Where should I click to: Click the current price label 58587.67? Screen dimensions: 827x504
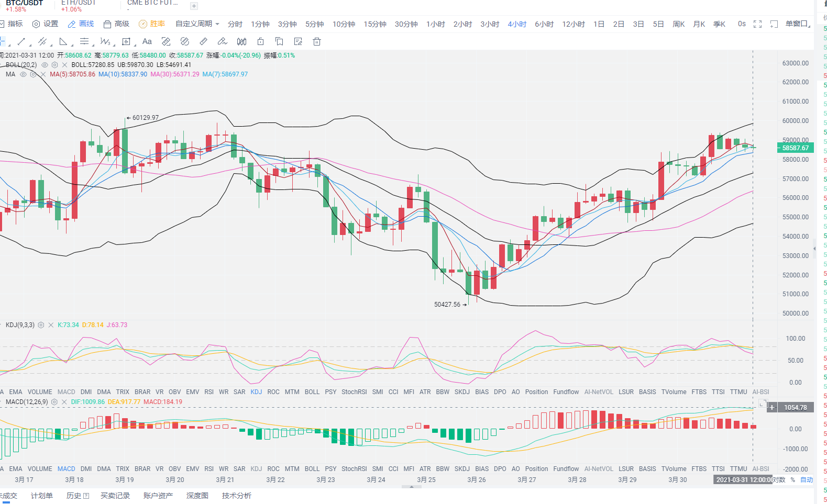tap(796, 148)
